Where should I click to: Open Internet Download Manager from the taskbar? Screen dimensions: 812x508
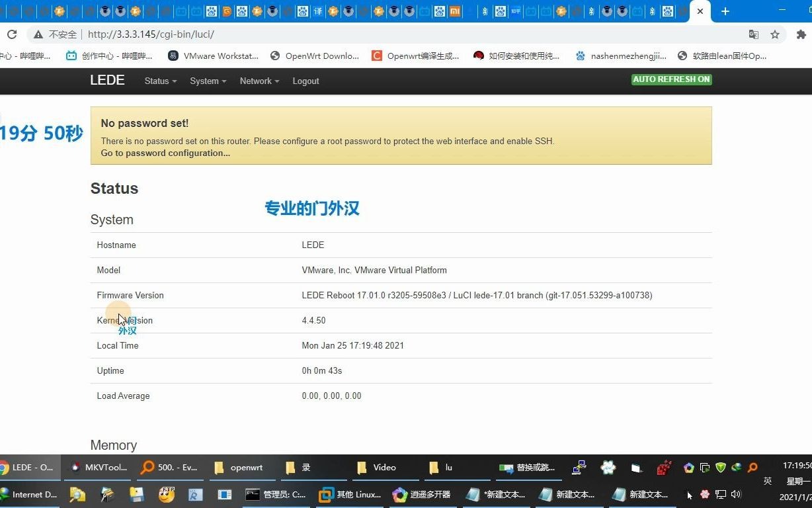point(30,494)
